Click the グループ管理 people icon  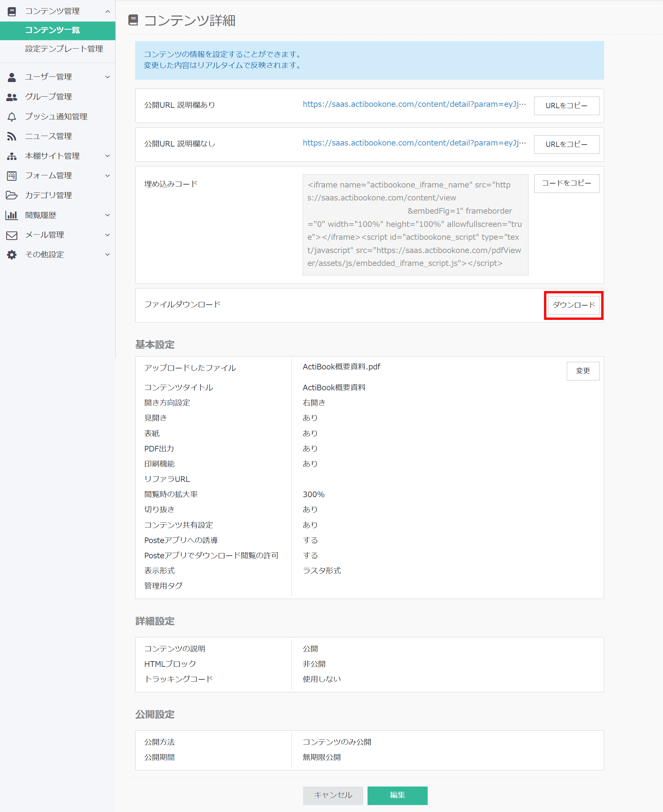[12, 97]
